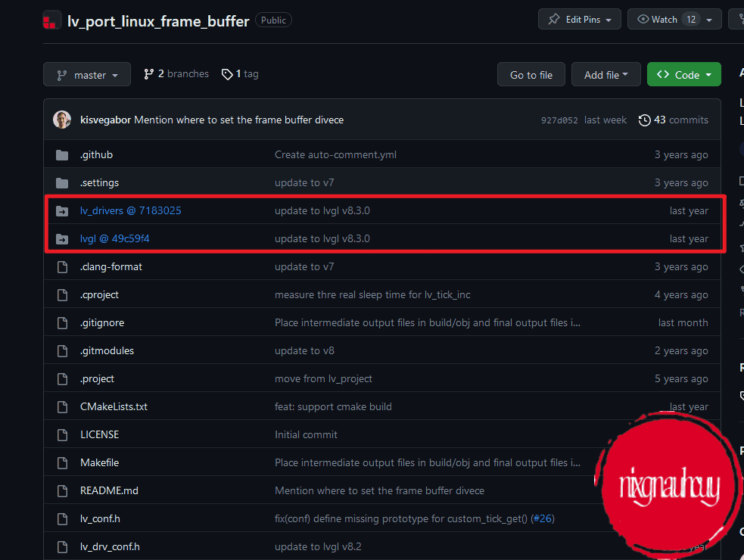Click the Watch count badge 12
The width and height of the screenshot is (744, 560).
pyautogui.click(x=691, y=20)
